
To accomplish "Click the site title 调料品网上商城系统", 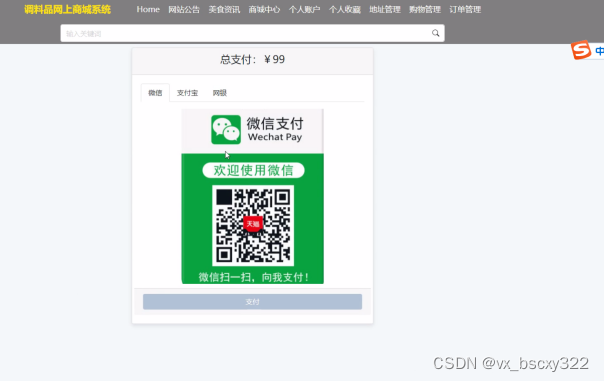I will point(67,10).
